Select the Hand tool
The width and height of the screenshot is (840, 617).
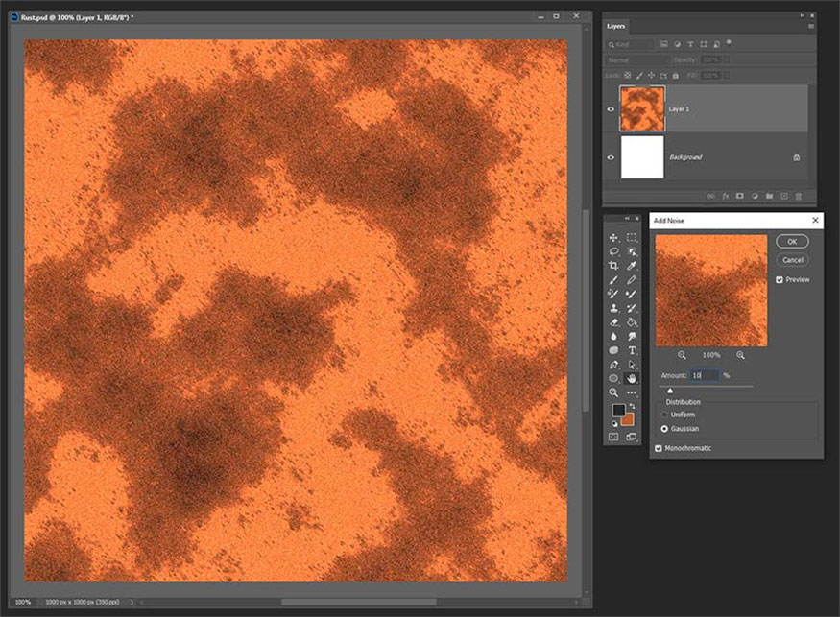[x=632, y=379]
